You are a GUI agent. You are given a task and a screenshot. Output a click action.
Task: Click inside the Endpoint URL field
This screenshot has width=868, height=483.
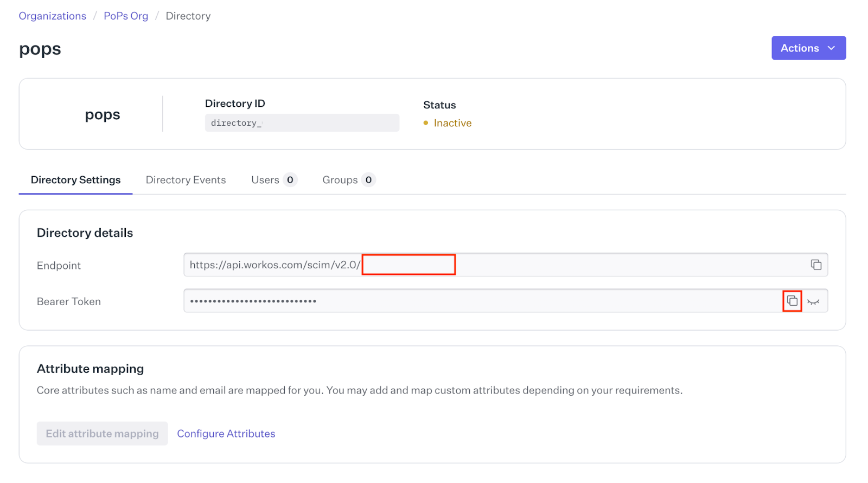[x=597, y=265]
